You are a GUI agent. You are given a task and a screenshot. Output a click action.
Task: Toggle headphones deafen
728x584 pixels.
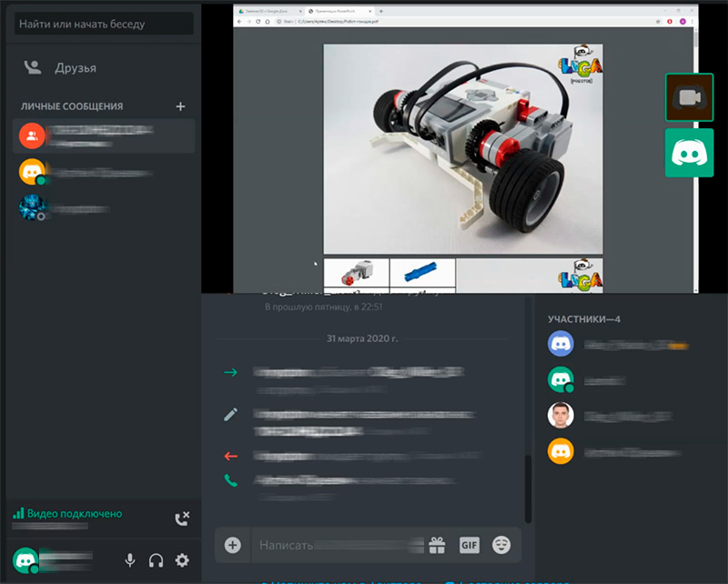156,560
